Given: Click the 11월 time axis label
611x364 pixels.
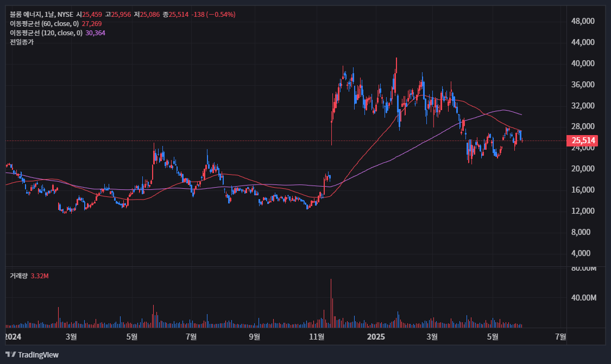Looking at the screenshot, I should (x=317, y=337).
